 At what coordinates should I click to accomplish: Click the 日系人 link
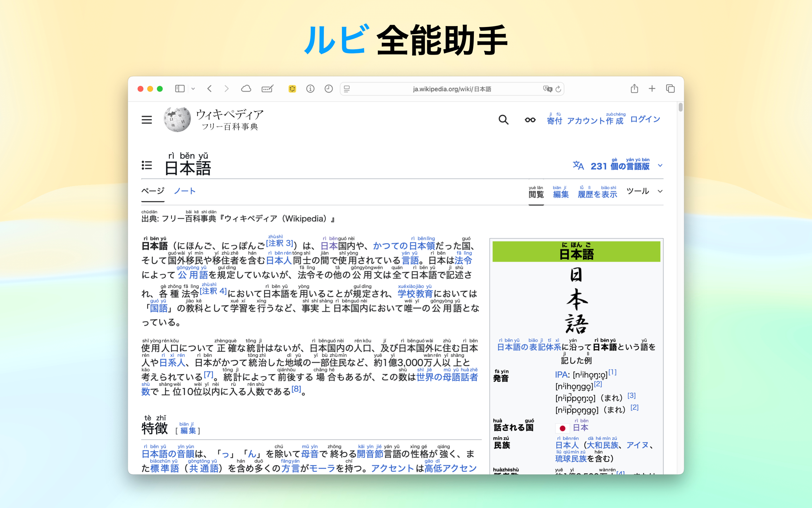(172, 362)
